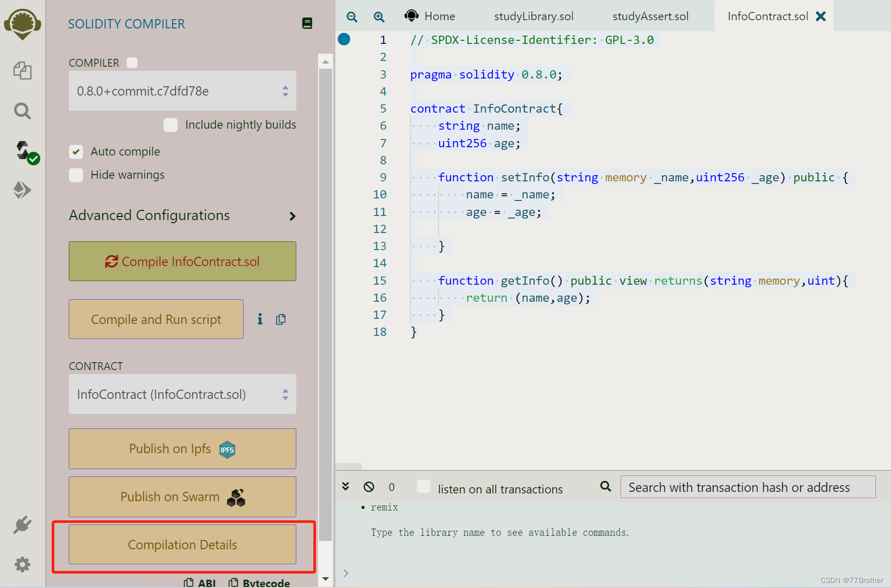Click the compiler panel vertical scrollbar
Image resolution: width=891 pixels, height=588 pixels.
point(325,305)
